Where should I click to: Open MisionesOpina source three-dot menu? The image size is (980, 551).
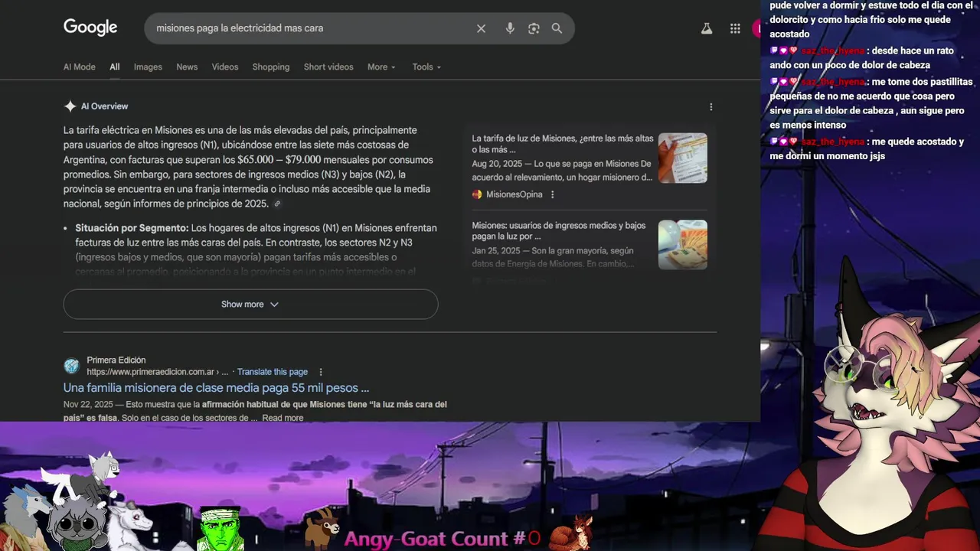click(x=552, y=194)
